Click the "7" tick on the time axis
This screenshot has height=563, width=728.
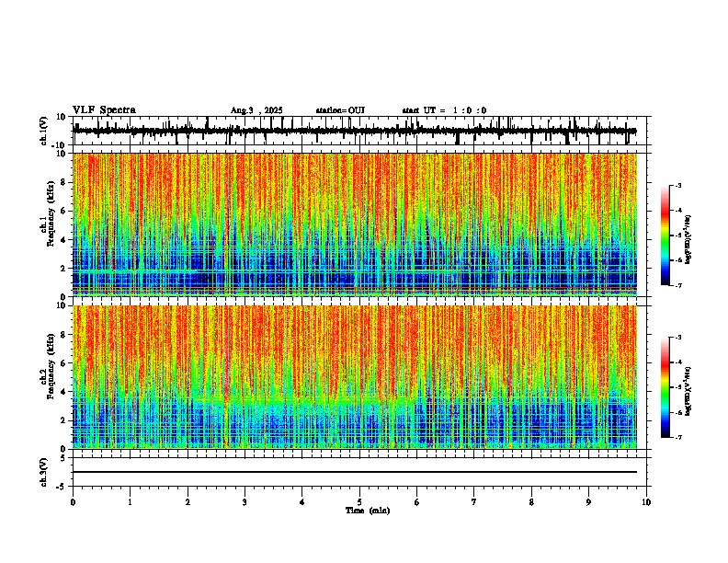(474, 502)
